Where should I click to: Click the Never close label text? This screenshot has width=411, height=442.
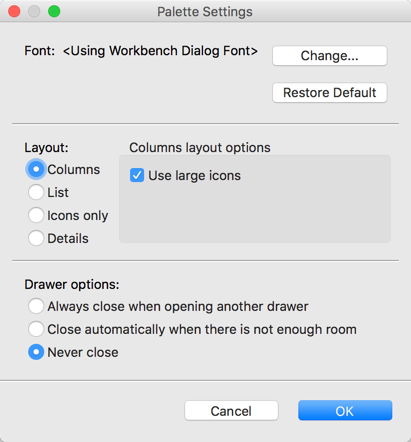click(x=83, y=353)
